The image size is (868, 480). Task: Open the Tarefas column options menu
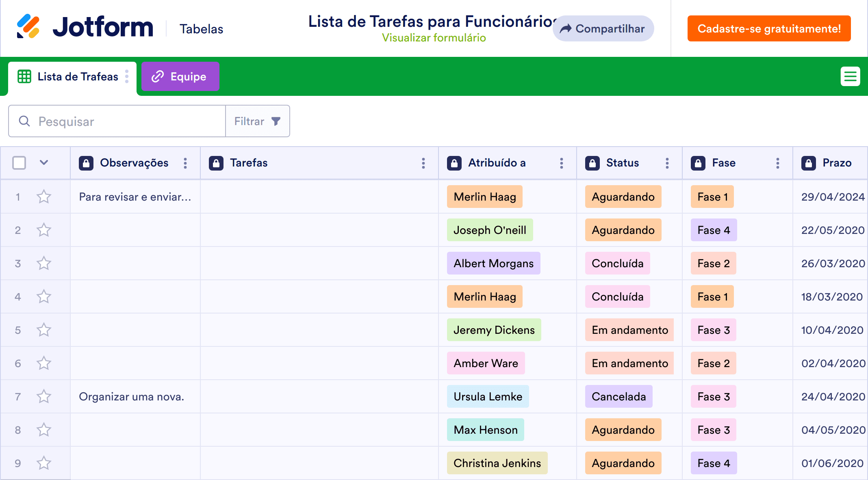pos(423,163)
